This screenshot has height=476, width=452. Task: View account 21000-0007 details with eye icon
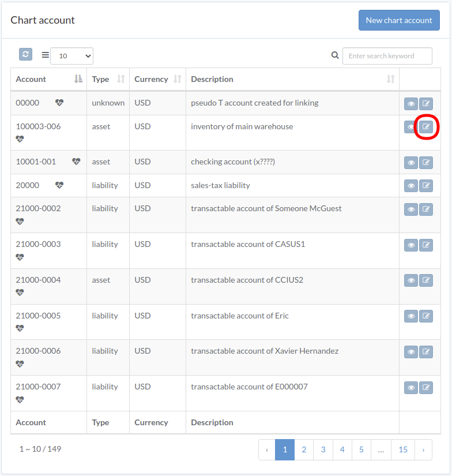pyautogui.click(x=411, y=388)
